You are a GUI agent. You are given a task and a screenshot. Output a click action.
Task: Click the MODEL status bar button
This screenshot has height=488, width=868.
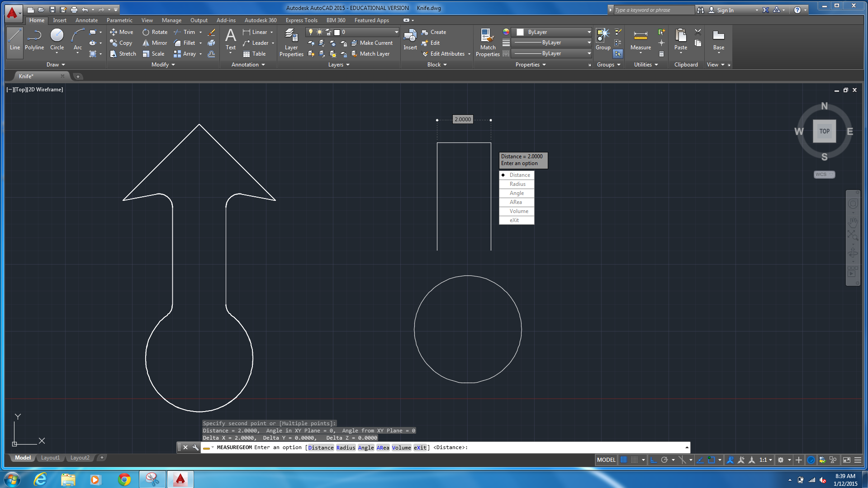click(606, 460)
